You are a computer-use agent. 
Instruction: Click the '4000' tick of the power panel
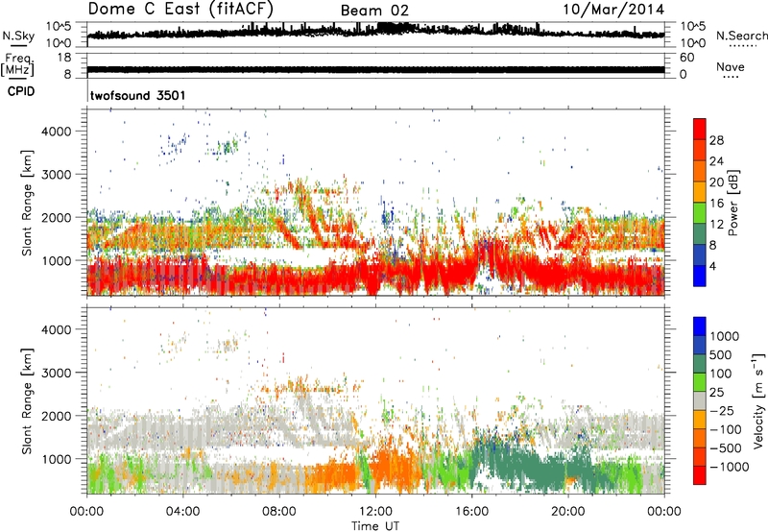tap(56, 132)
